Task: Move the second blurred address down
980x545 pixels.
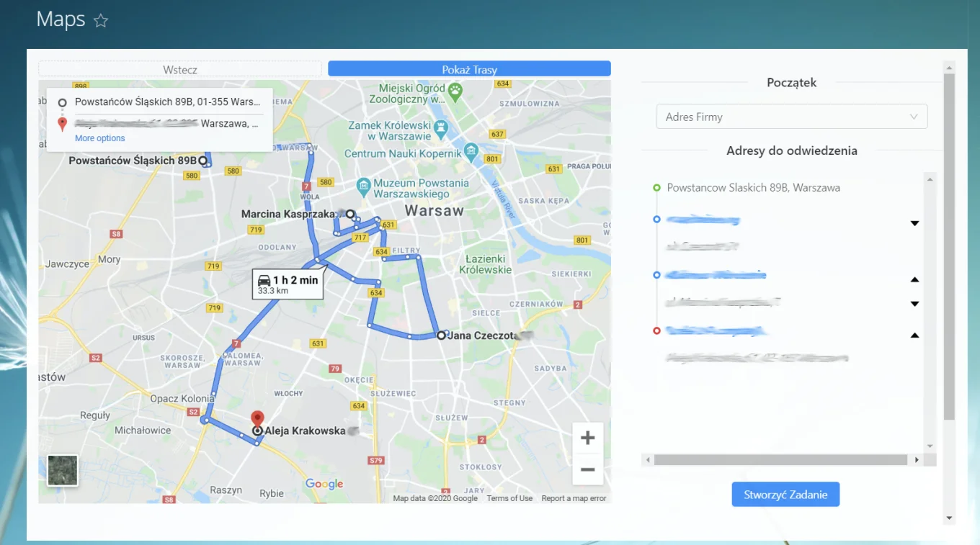Action: (x=914, y=304)
